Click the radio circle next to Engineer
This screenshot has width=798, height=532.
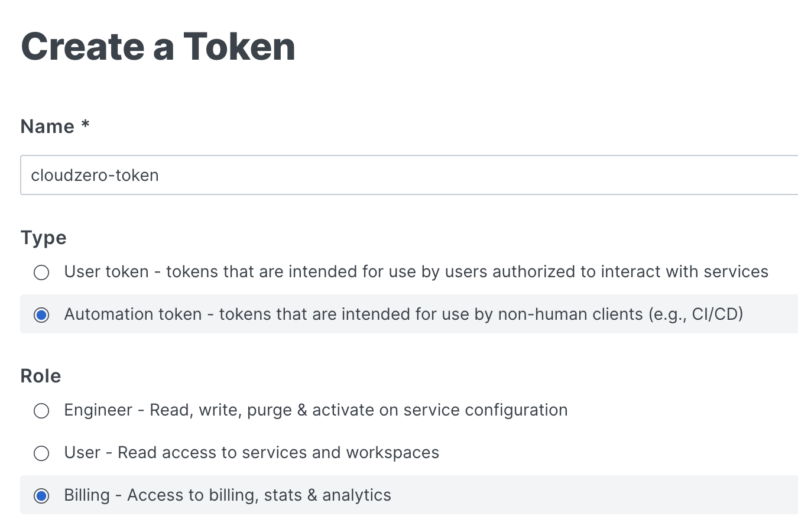(41, 411)
